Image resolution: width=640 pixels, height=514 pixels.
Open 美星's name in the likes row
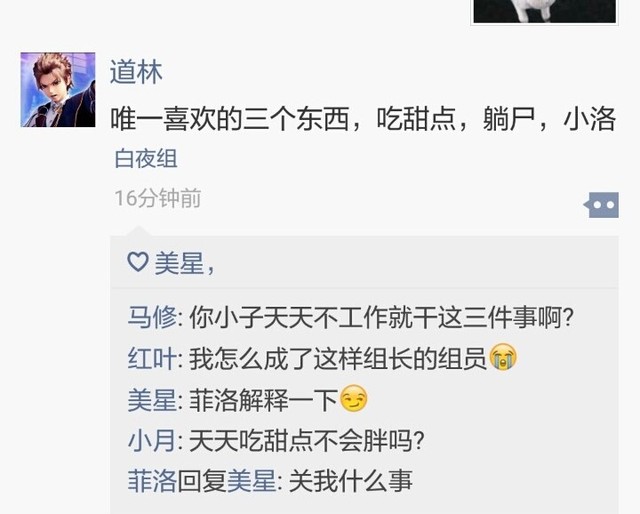[x=180, y=263]
